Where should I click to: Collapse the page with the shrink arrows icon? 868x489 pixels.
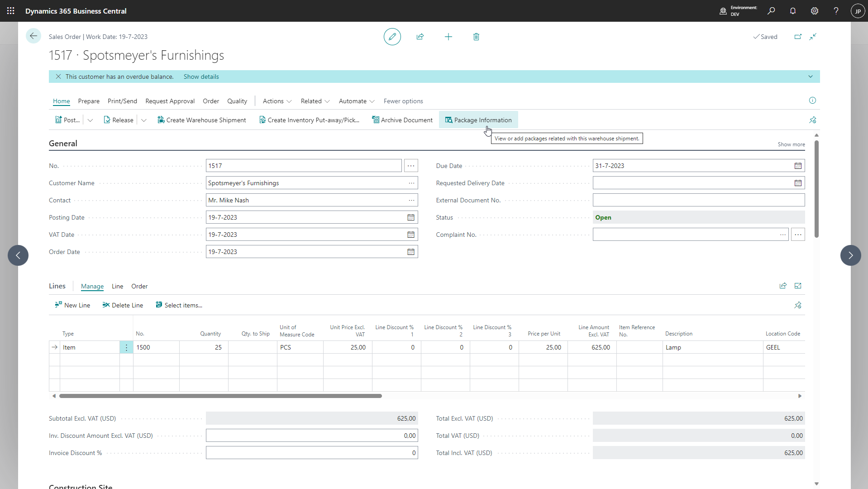coord(813,37)
